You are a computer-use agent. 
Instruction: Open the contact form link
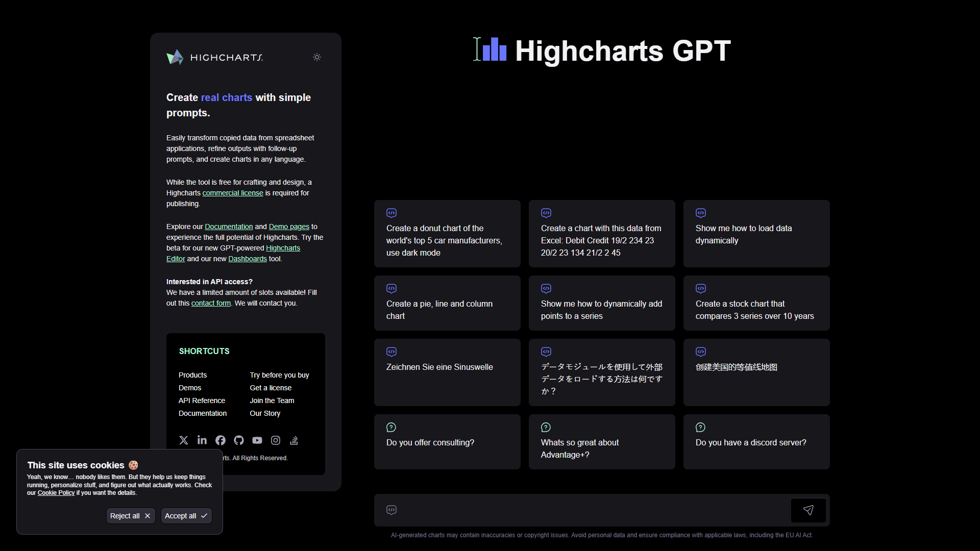(211, 303)
